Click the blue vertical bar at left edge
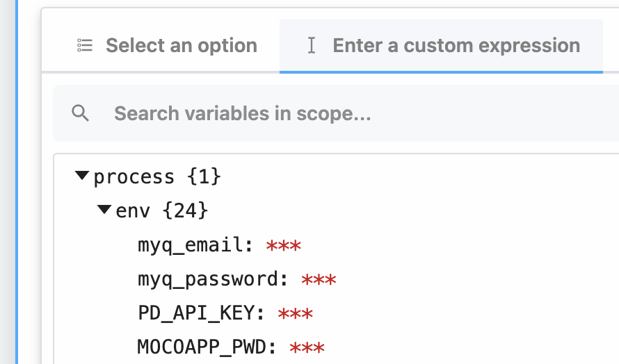The image size is (619, 364). coord(17,182)
